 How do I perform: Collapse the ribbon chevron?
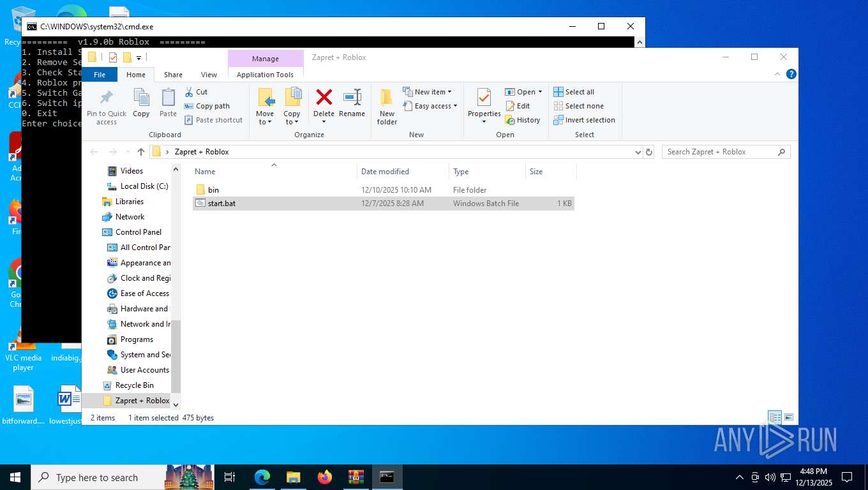(777, 74)
